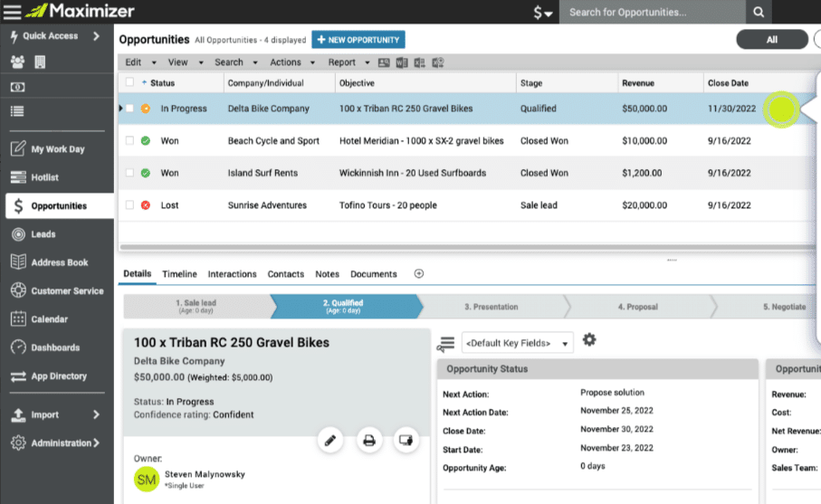Open the View menu dropdown
This screenshot has width=821, height=504.
pos(186,62)
